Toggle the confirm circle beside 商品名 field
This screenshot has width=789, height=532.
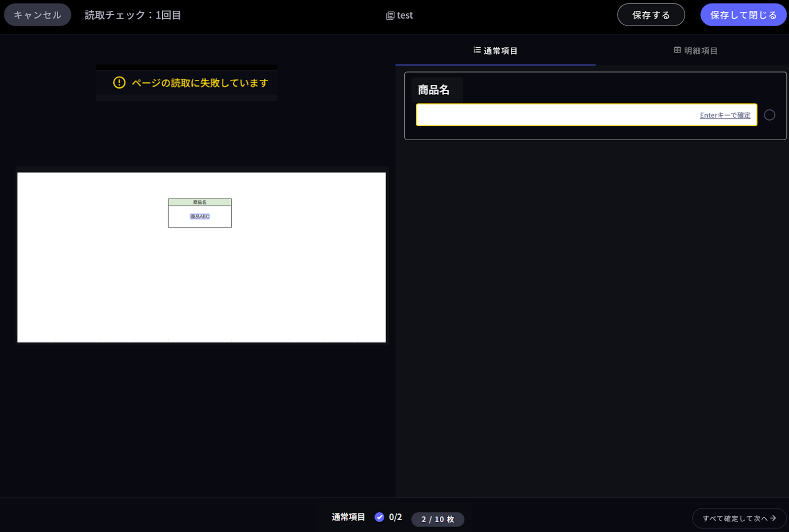[769, 115]
